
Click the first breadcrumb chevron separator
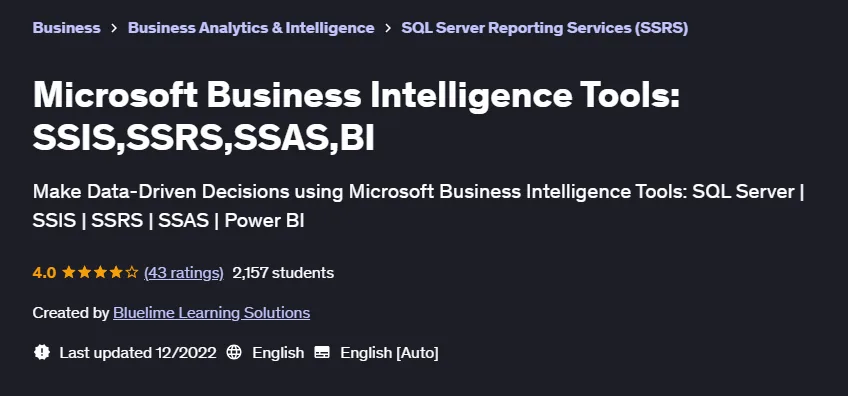pyautogui.click(x=114, y=28)
